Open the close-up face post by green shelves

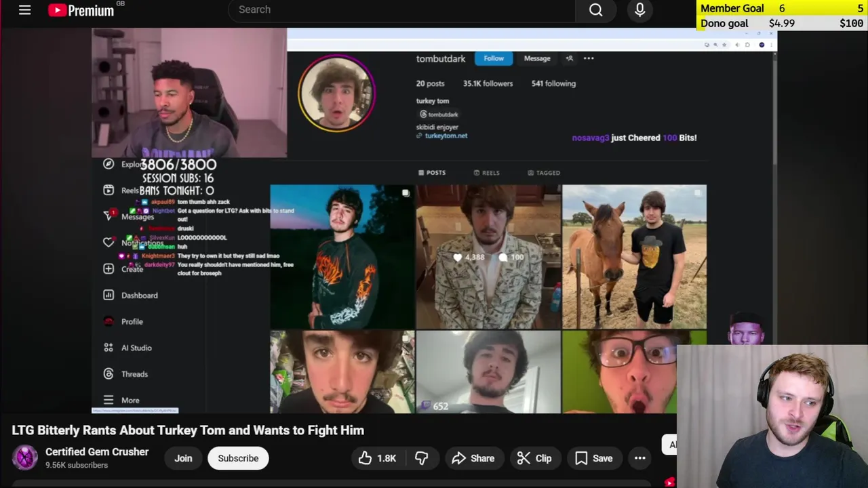coord(342,372)
